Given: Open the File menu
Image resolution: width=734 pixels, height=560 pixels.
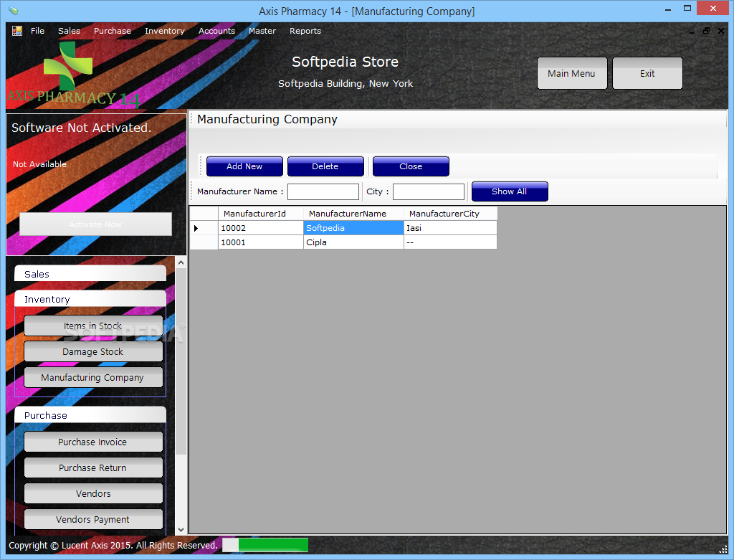Looking at the screenshot, I should tap(37, 31).
